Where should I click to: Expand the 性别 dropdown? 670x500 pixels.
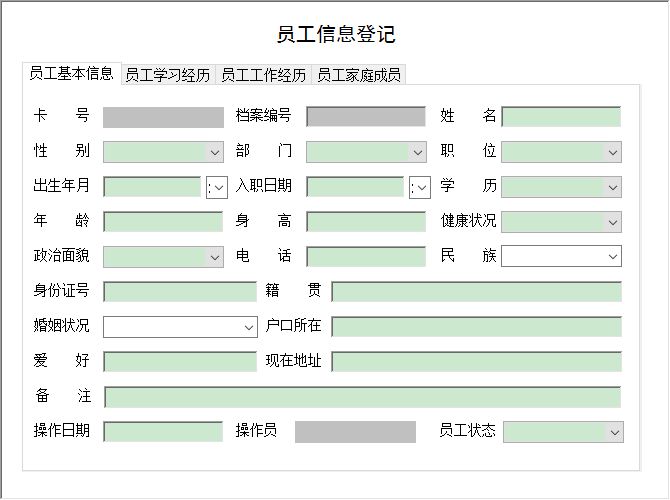point(214,152)
